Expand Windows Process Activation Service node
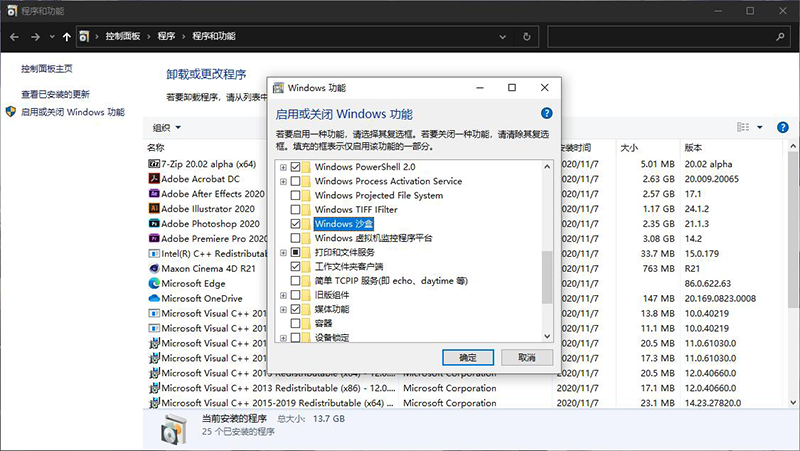 283,181
